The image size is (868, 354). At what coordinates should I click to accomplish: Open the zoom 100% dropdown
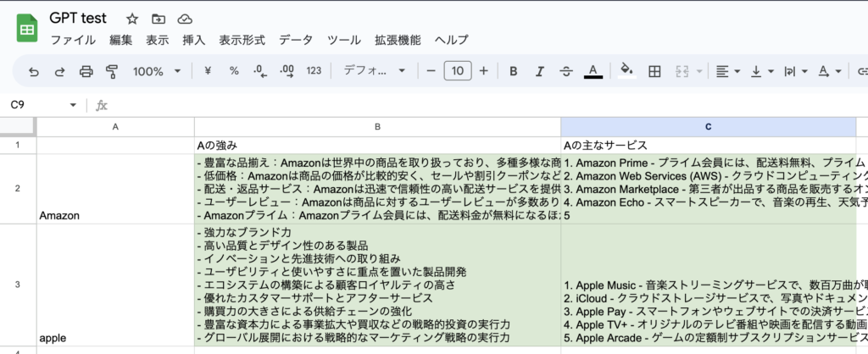[x=157, y=71]
